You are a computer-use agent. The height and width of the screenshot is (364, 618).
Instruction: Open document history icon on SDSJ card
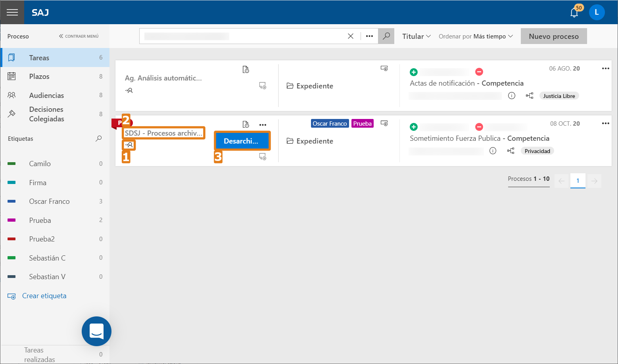click(246, 125)
